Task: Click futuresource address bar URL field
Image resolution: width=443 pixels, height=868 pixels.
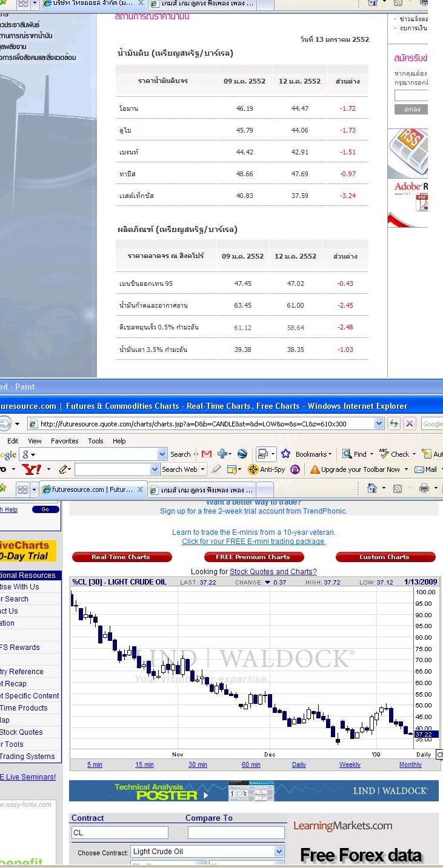Action: (x=206, y=423)
